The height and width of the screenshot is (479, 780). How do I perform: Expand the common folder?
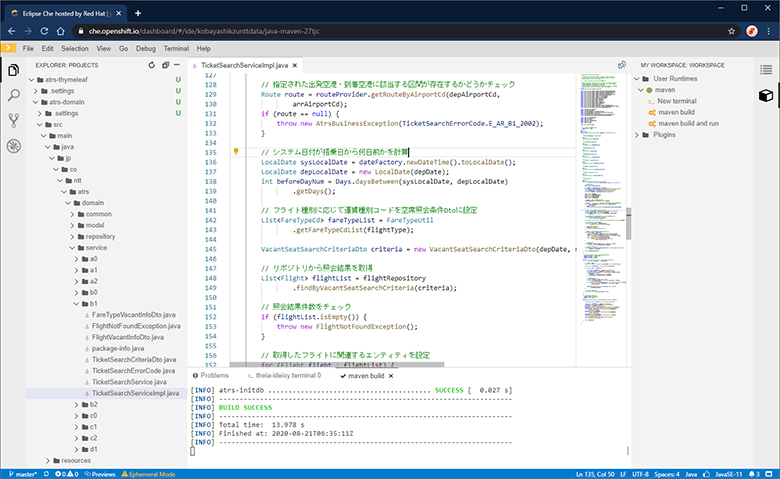point(73,214)
